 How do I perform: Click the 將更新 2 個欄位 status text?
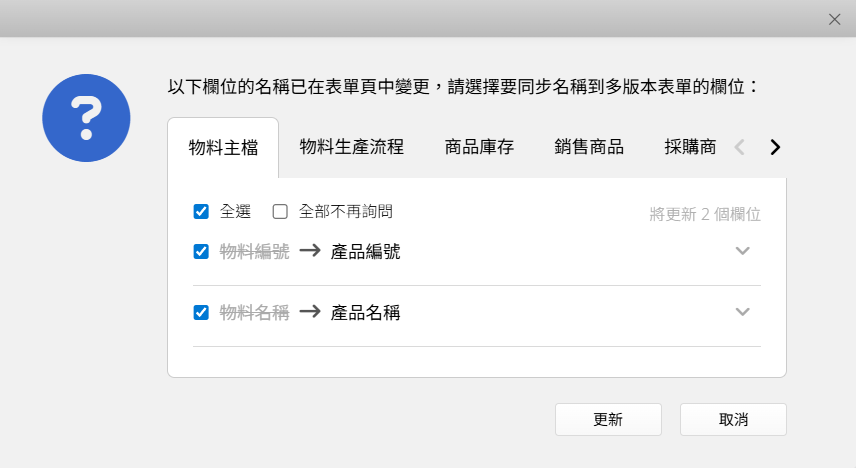[x=705, y=214]
